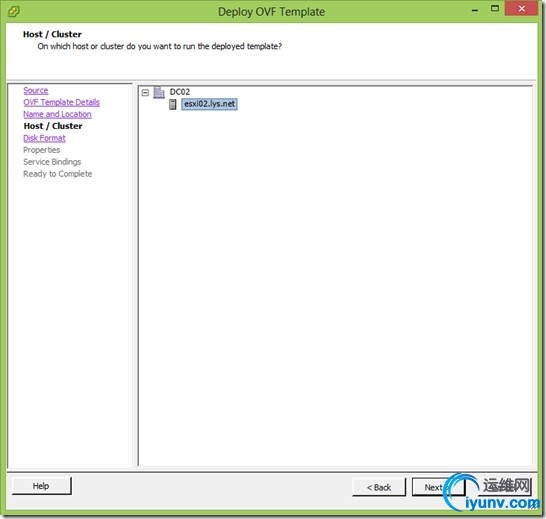Click the esxi02.lys.net host icon
The width and height of the screenshot is (546, 519).
pos(173,104)
